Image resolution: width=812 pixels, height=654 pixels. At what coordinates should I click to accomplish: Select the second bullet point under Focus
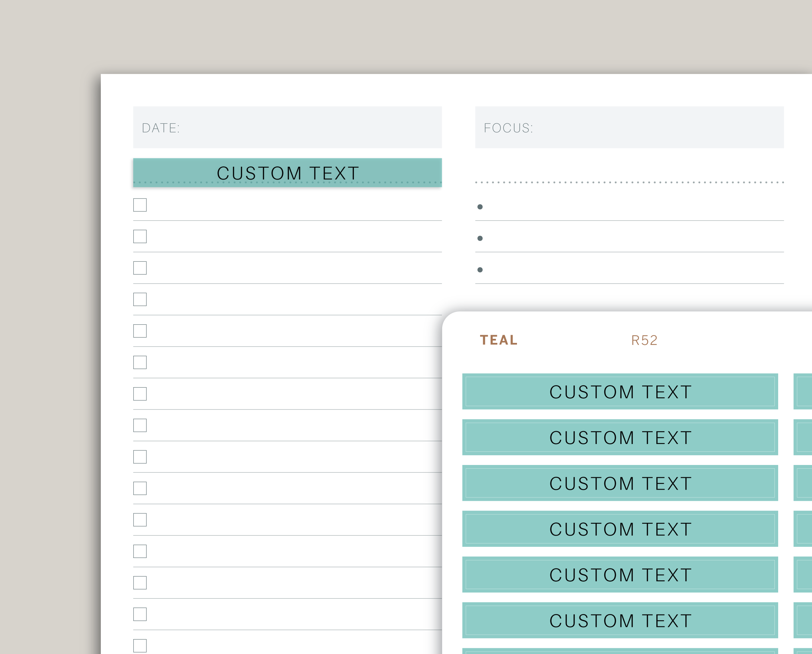tap(480, 238)
